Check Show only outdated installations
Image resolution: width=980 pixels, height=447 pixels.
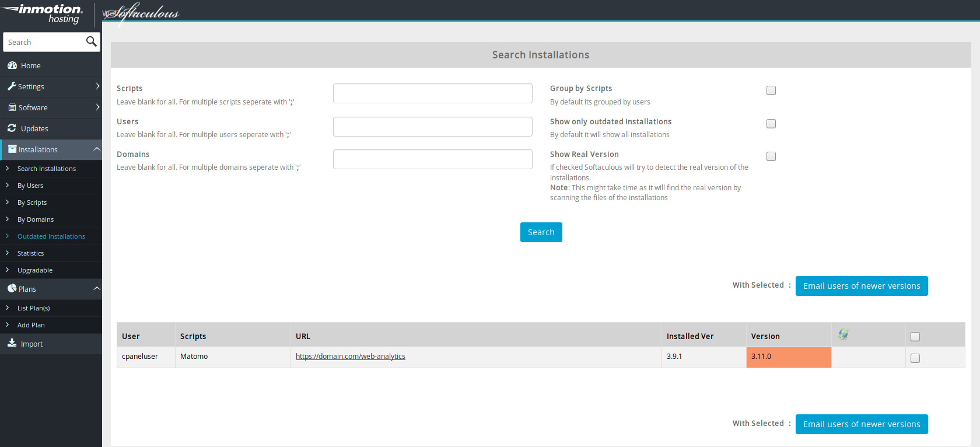pyautogui.click(x=771, y=124)
